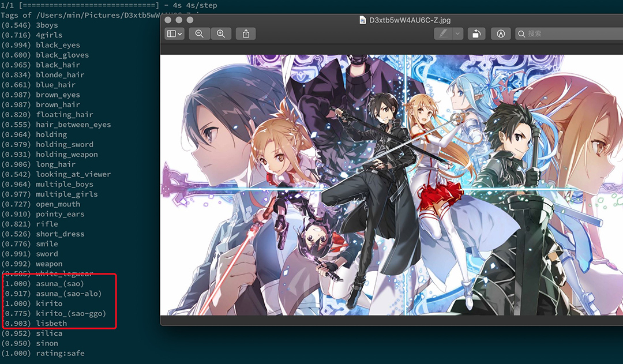Show the Markup toolbar
Image resolution: width=623 pixels, height=364 pixels.
tap(501, 34)
